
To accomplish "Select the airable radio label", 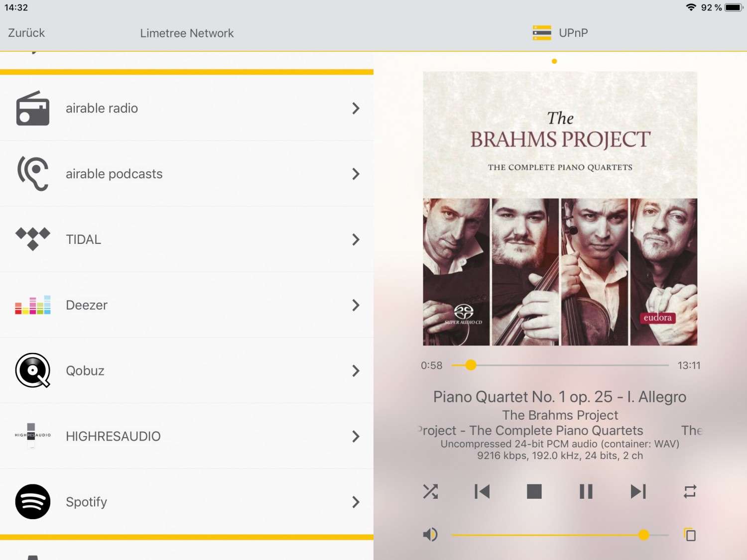I will 102,108.
